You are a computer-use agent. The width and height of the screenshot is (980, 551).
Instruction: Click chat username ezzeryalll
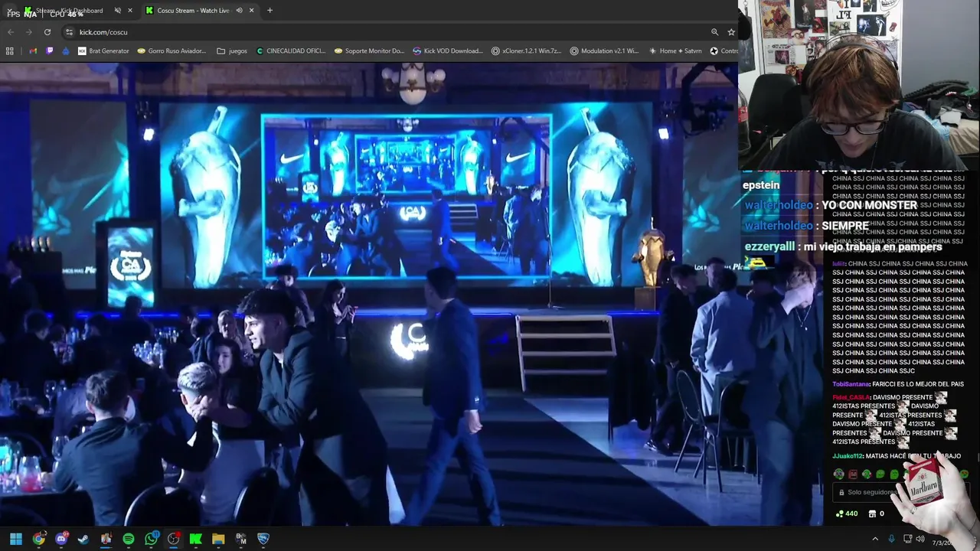click(769, 247)
